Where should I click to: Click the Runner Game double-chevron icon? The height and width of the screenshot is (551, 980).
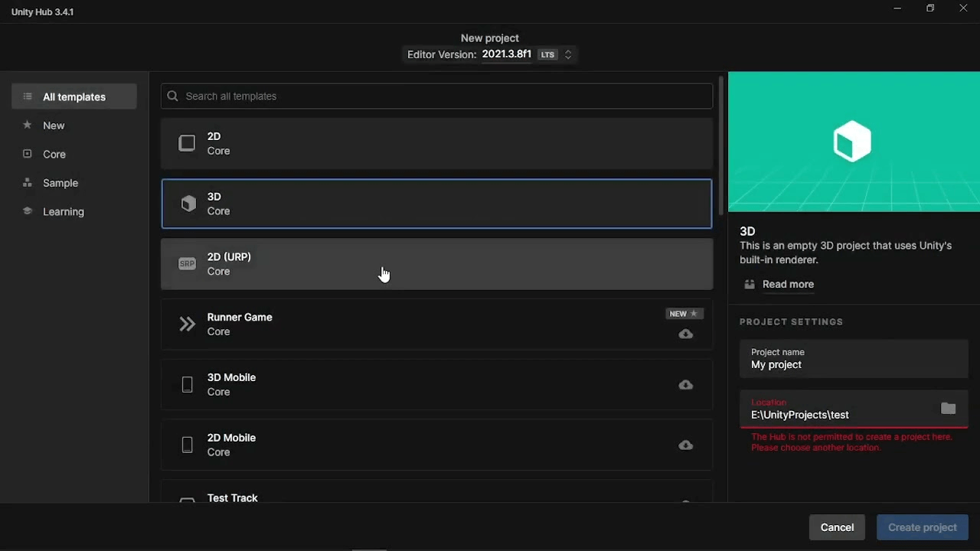point(187,324)
